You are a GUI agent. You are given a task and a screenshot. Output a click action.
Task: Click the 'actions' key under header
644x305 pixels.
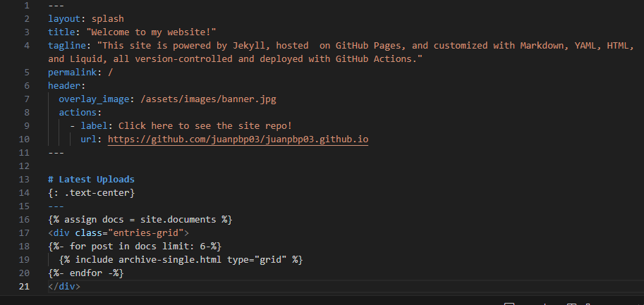[x=78, y=112]
